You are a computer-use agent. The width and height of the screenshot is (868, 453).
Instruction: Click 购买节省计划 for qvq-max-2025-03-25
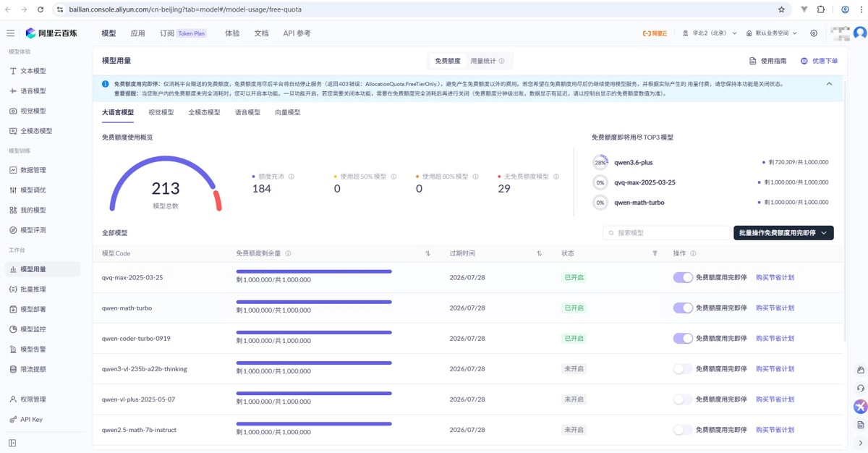tap(775, 277)
